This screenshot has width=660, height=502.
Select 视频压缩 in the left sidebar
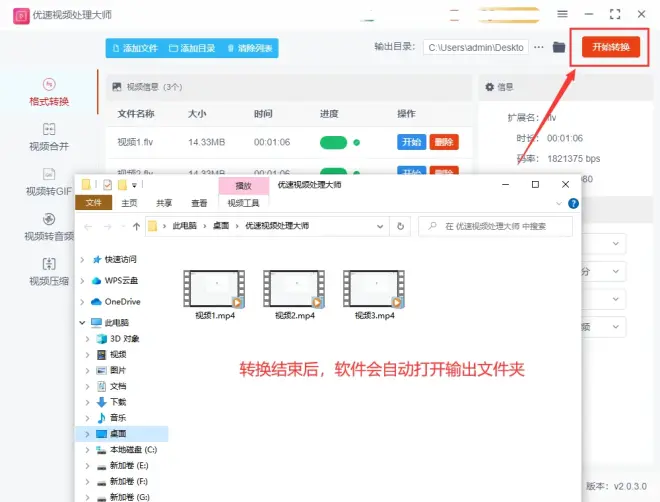(x=49, y=272)
